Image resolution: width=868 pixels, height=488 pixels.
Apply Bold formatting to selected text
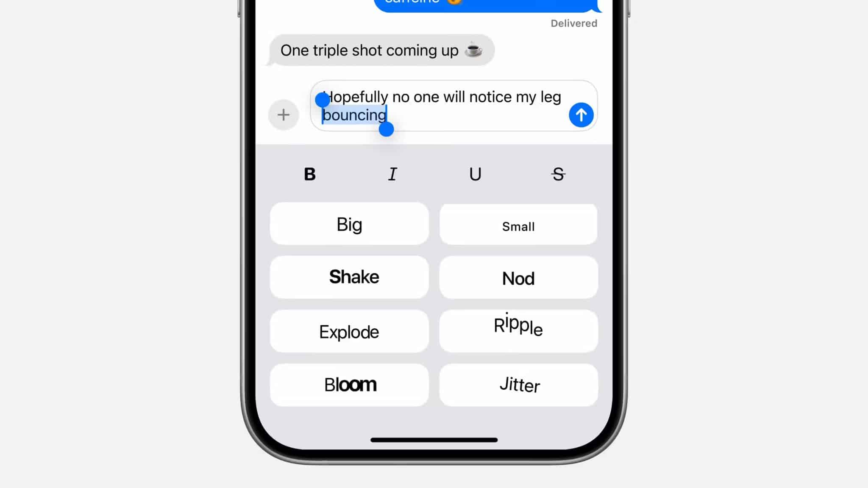click(x=310, y=173)
